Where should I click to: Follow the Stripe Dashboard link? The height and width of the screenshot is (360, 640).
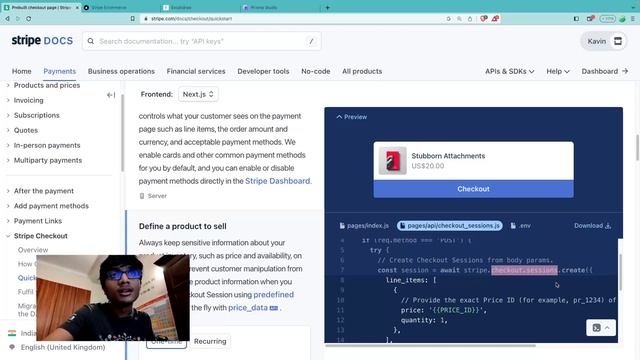point(278,181)
